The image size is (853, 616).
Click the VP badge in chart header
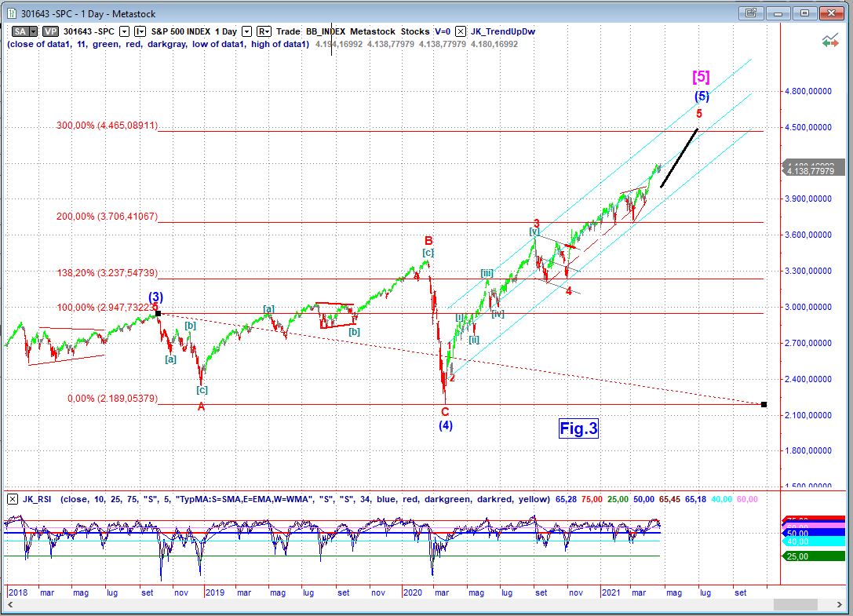50,31
